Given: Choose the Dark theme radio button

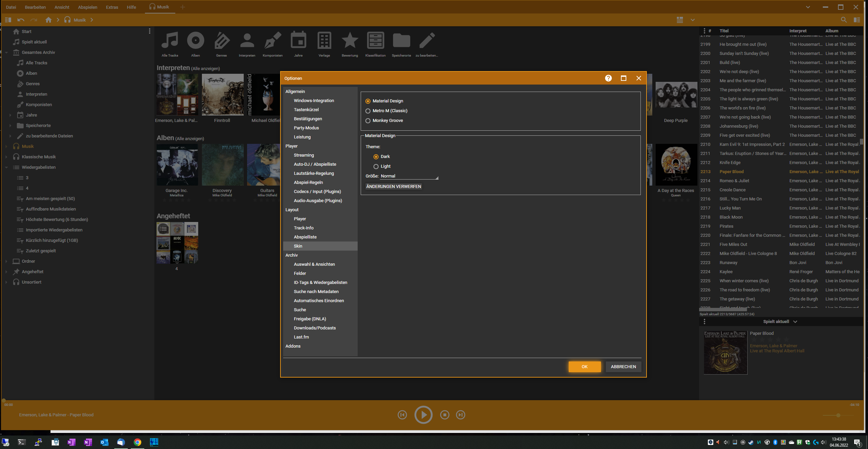Looking at the screenshot, I should [376, 157].
